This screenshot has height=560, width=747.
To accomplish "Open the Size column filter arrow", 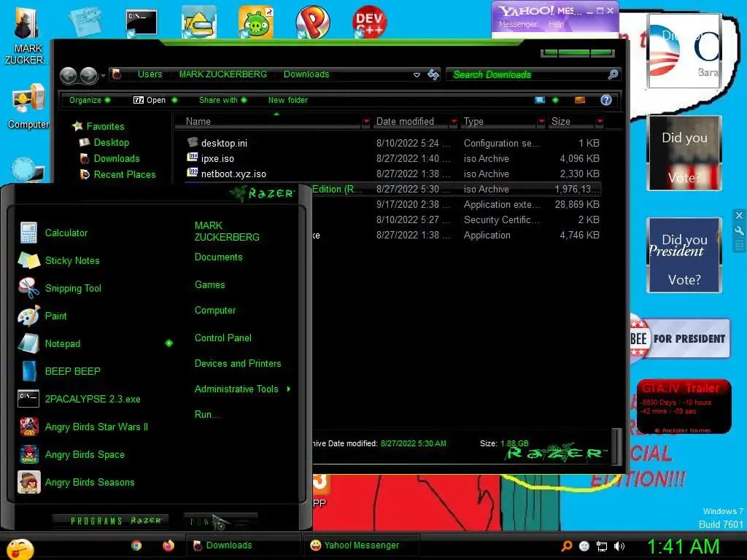I will [600, 122].
